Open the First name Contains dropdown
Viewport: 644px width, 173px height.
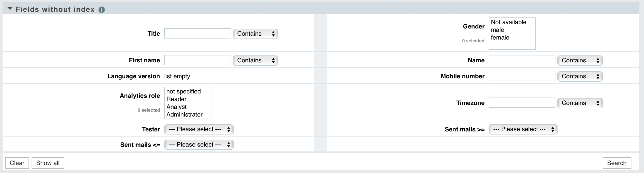pyautogui.click(x=255, y=60)
